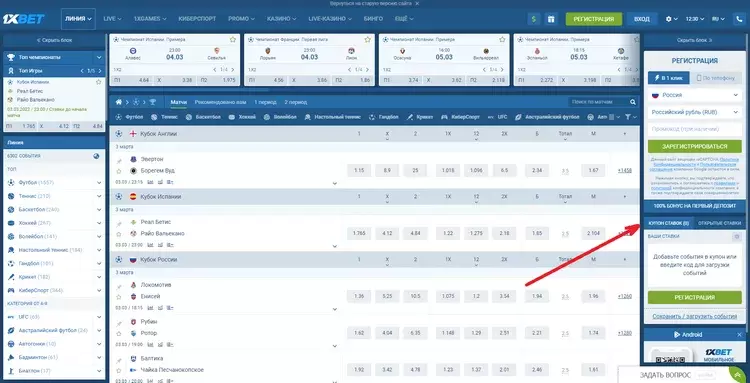
Task: Open the 1XGAMES menu
Action: pyautogui.click(x=150, y=19)
